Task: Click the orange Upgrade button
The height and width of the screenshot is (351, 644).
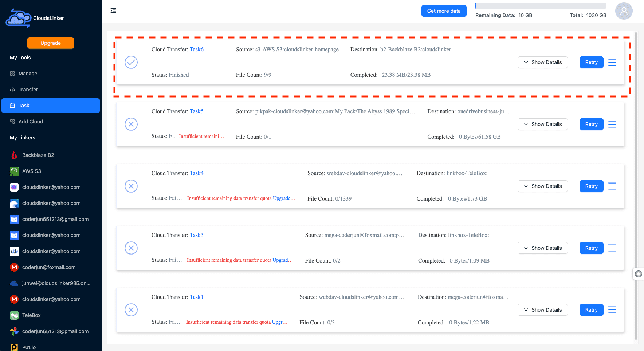Action: pyautogui.click(x=51, y=43)
